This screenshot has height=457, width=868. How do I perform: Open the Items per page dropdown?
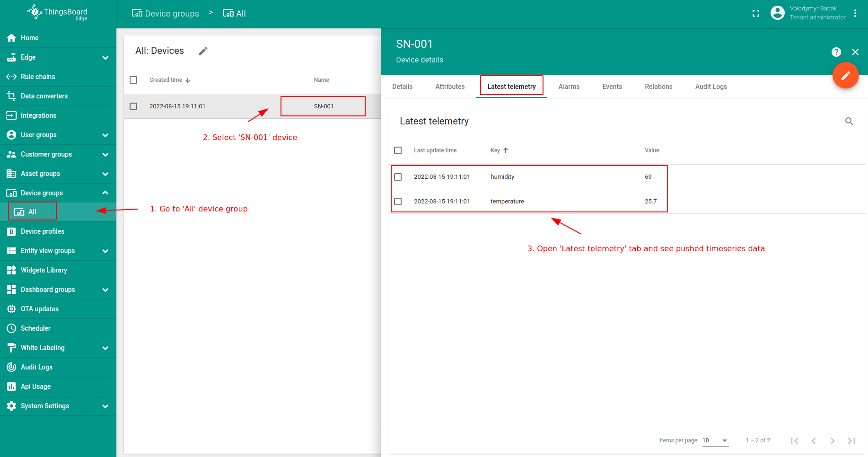point(715,440)
